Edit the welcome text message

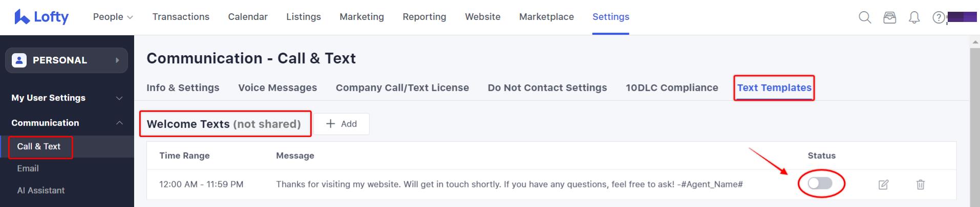click(884, 185)
